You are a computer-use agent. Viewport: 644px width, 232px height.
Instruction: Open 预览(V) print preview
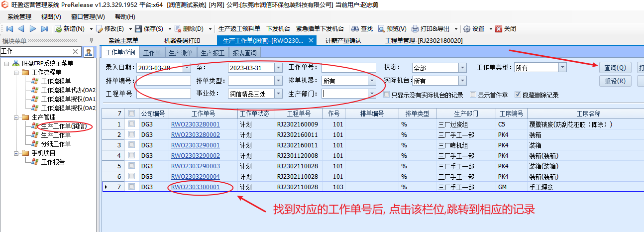(392, 29)
